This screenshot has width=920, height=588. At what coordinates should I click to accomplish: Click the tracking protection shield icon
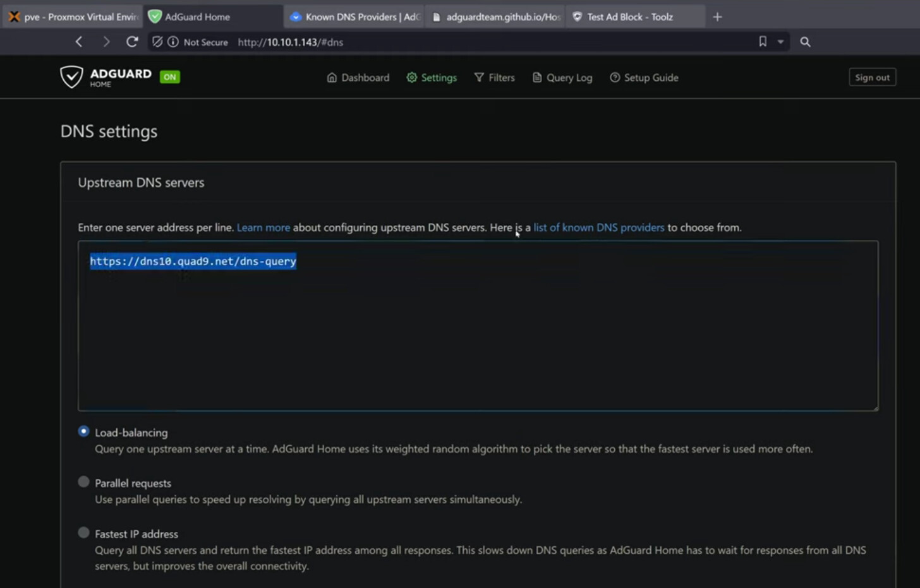(157, 42)
